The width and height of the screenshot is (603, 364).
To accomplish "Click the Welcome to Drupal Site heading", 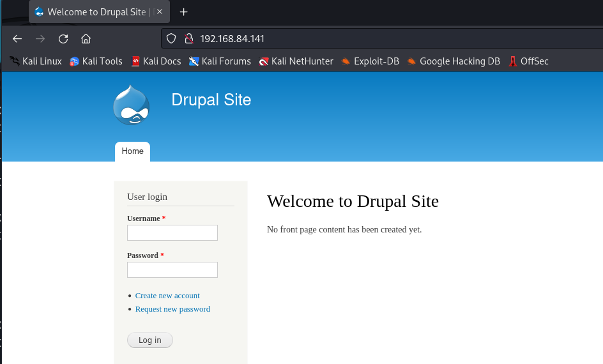I will click(353, 201).
